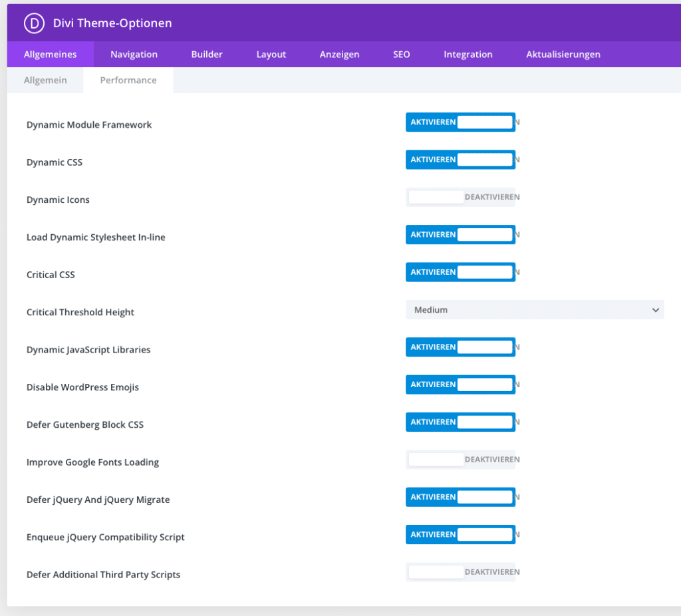Image resolution: width=681 pixels, height=616 pixels.
Task: Open the Builder tab
Action: pyautogui.click(x=207, y=54)
